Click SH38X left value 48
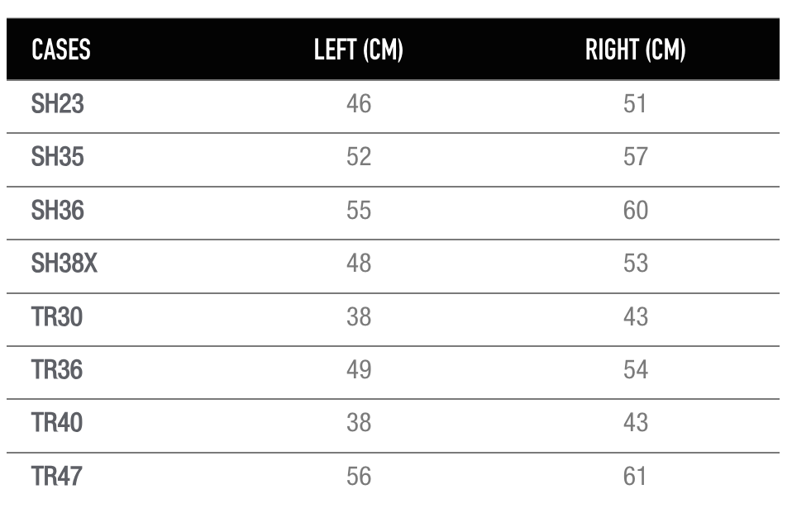This screenshot has width=792, height=532. (x=359, y=263)
